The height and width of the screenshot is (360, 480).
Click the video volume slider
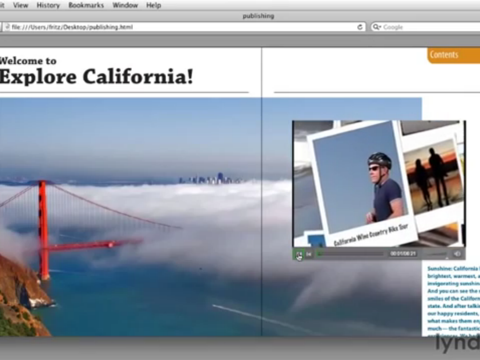pos(436,254)
